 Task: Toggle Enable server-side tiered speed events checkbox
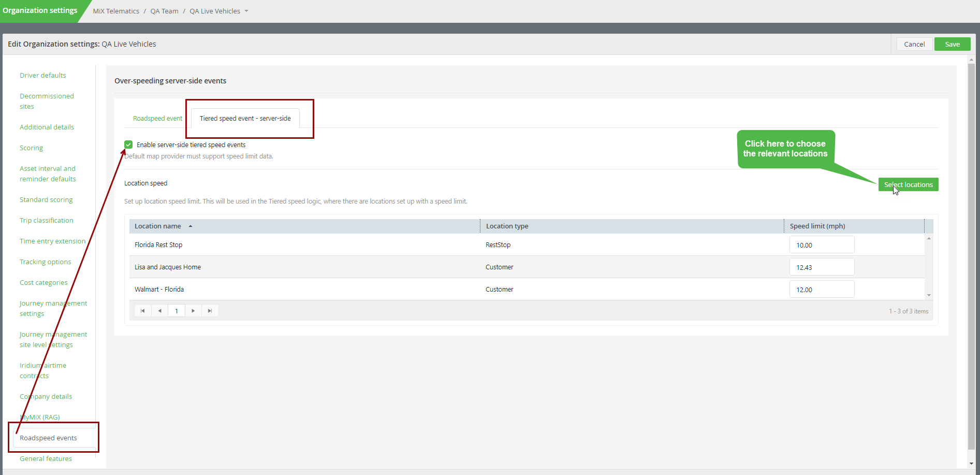[x=128, y=145]
